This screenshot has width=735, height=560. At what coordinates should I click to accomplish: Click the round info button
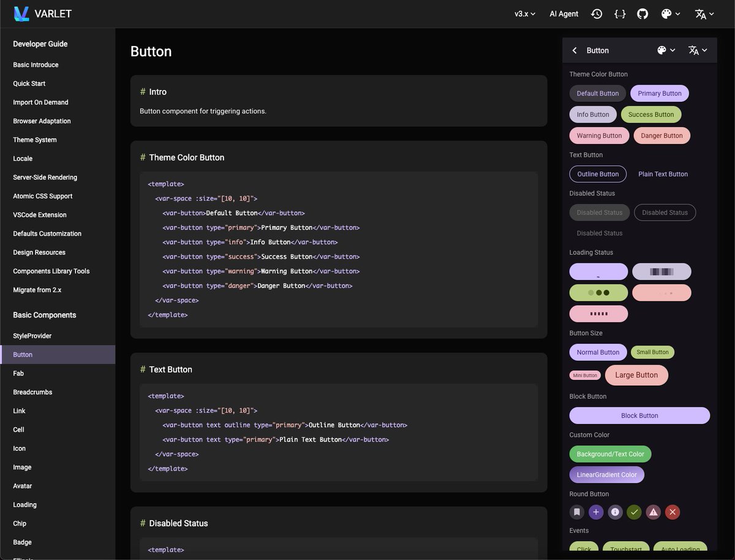[615, 512]
